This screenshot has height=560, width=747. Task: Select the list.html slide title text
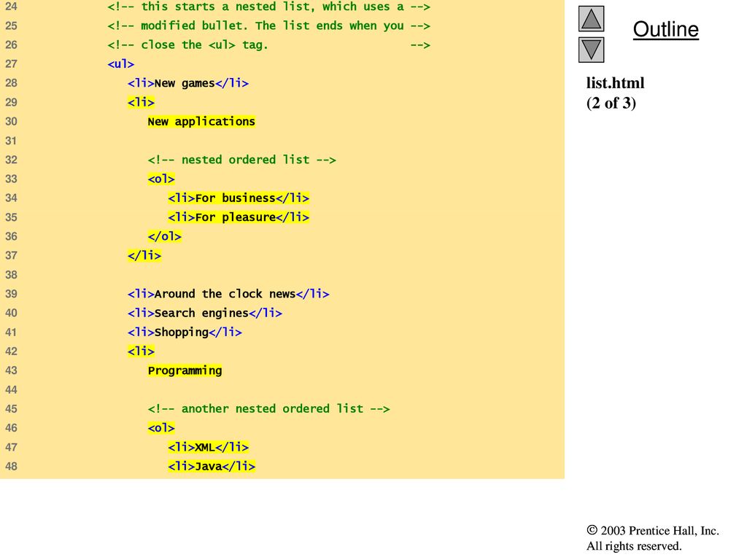coord(615,83)
